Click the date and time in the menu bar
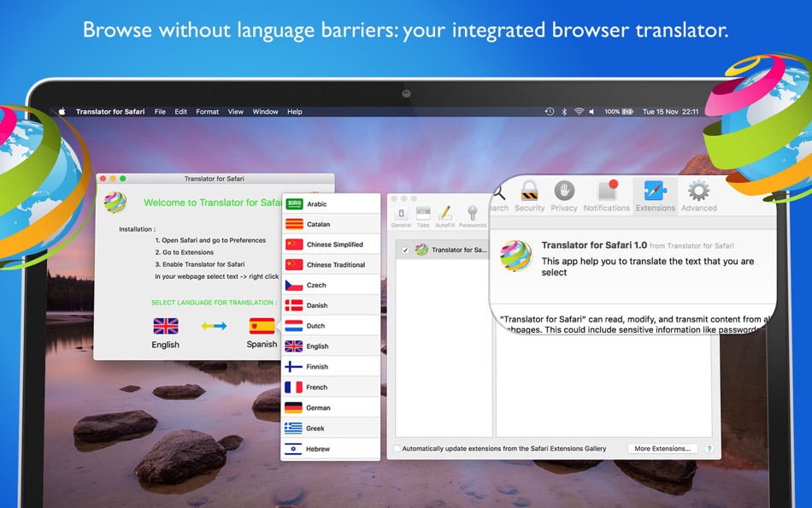This screenshot has height=508, width=812. tap(671, 111)
